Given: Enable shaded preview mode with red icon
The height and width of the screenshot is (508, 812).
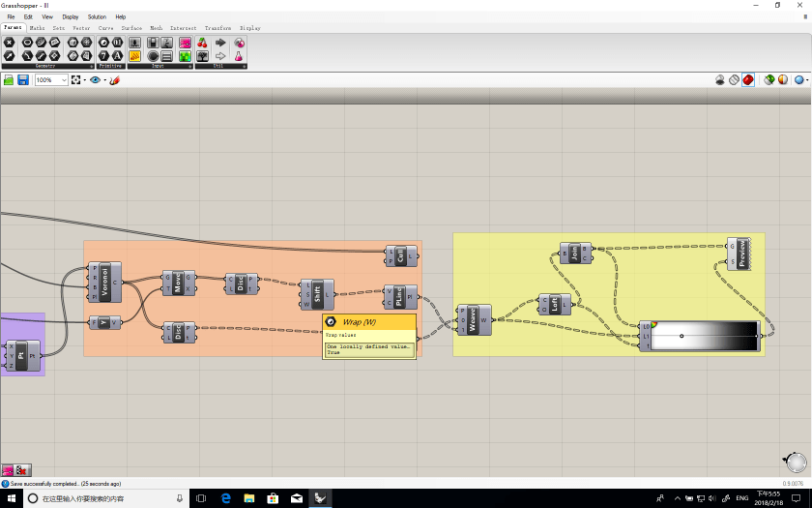Looking at the screenshot, I should [x=748, y=80].
